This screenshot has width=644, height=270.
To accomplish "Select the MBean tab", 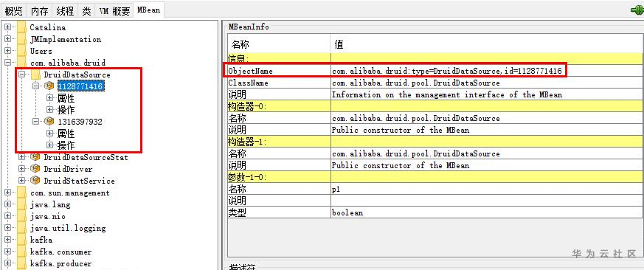I will [x=149, y=10].
